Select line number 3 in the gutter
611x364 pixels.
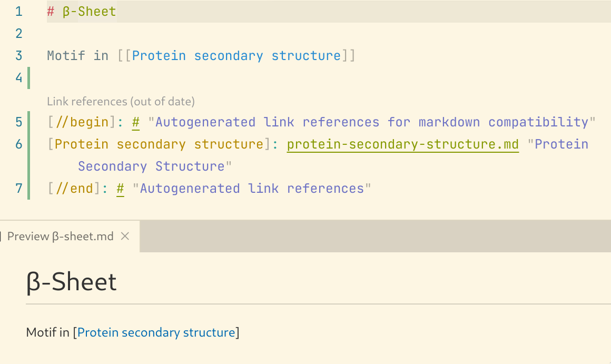tap(19, 56)
